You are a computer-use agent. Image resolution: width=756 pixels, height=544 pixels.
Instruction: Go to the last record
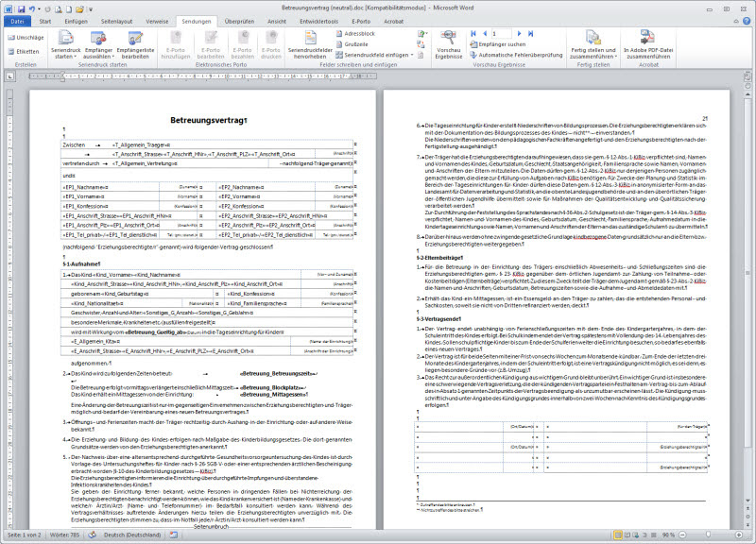click(x=530, y=34)
